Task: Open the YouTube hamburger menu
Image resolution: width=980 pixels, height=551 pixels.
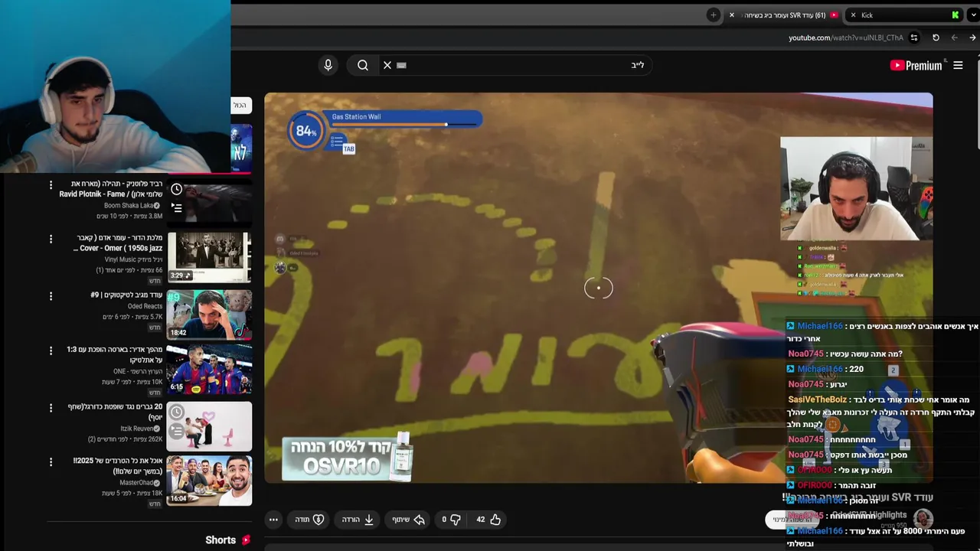Action: point(958,65)
